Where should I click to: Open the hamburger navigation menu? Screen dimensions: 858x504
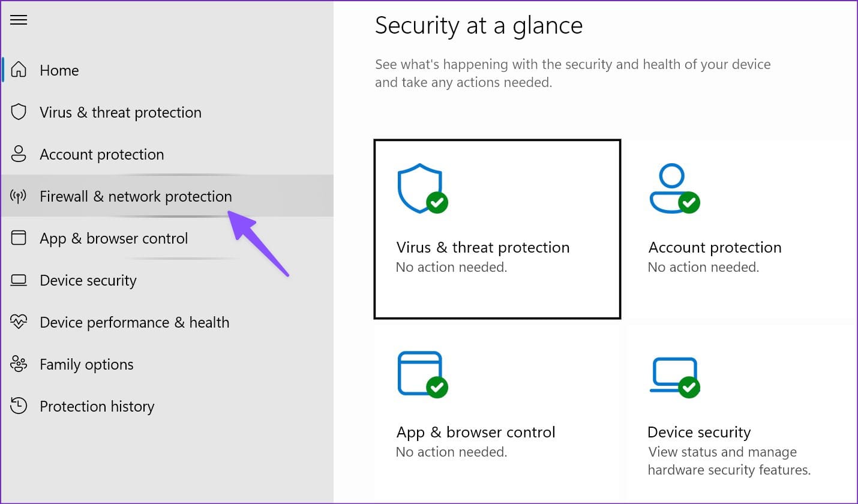point(19,20)
